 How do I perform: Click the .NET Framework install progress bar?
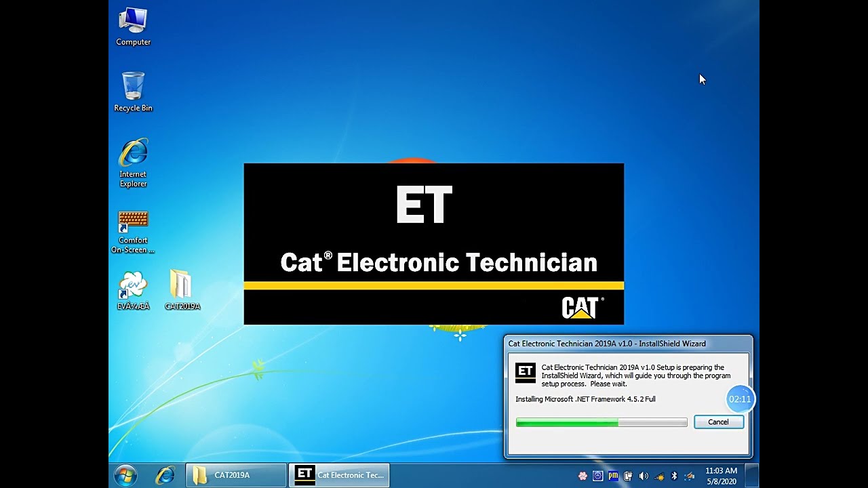point(601,422)
